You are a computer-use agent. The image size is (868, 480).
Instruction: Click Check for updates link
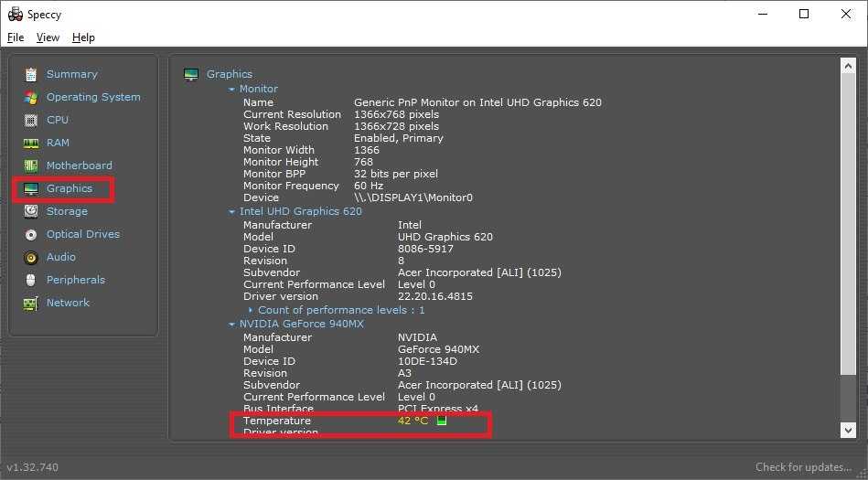pos(802,467)
